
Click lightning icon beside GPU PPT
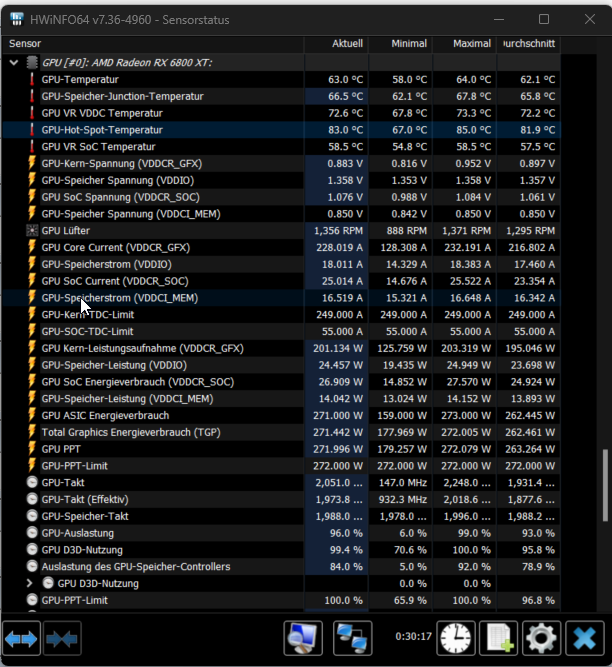[x=32, y=449]
